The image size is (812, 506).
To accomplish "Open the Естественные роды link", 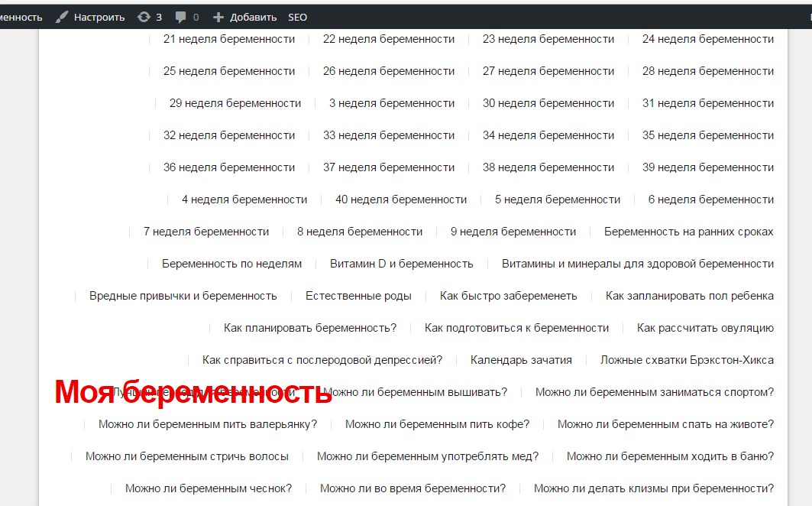I will (x=358, y=295).
